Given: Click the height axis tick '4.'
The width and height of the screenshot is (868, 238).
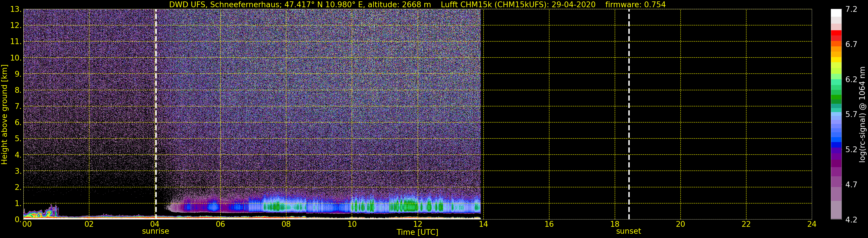Looking at the screenshot, I should (x=18, y=155).
